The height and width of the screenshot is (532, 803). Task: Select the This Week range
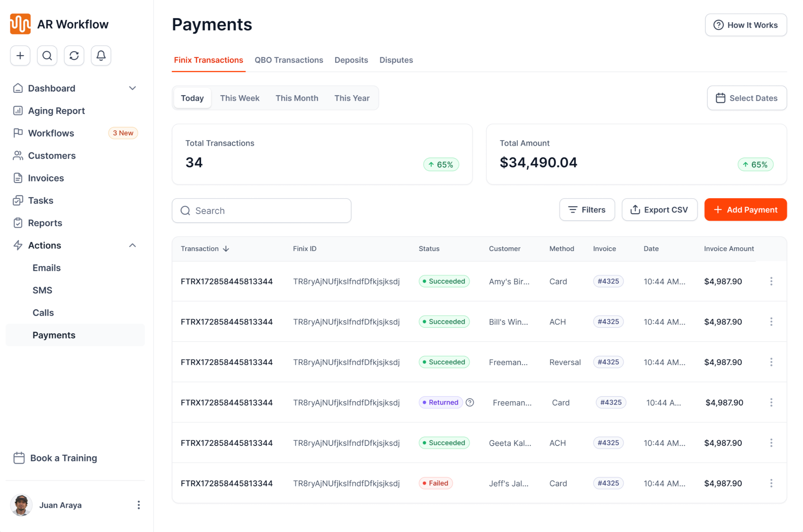[240, 98]
